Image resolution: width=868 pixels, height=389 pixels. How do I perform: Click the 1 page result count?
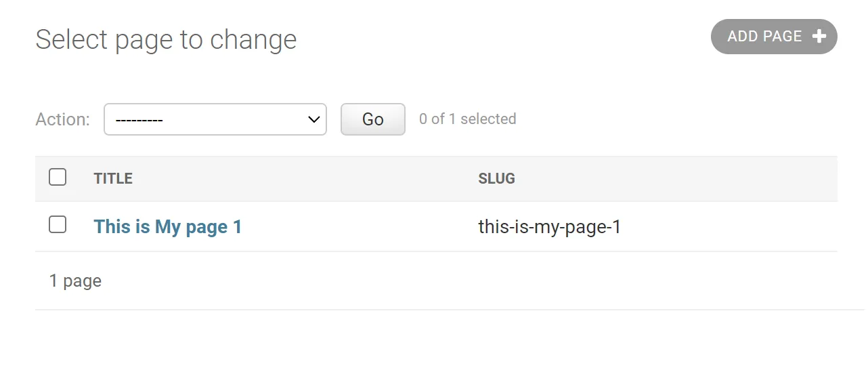(x=75, y=281)
